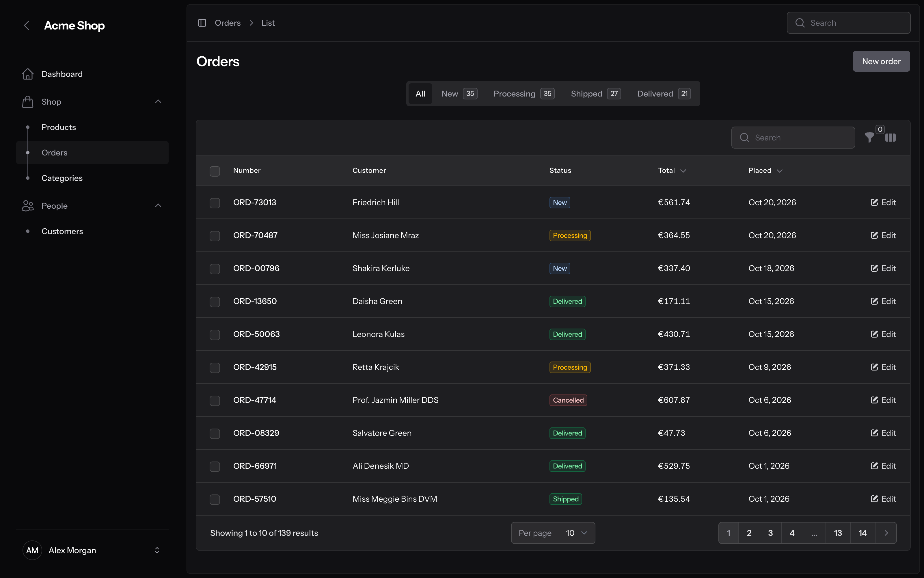The width and height of the screenshot is (924, 578).
Task: Click the breadcrumb chevron separator
Action: click(251, 23)
